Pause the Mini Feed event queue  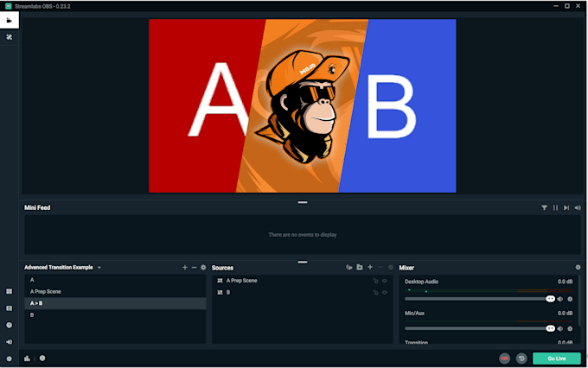point(555,207)
